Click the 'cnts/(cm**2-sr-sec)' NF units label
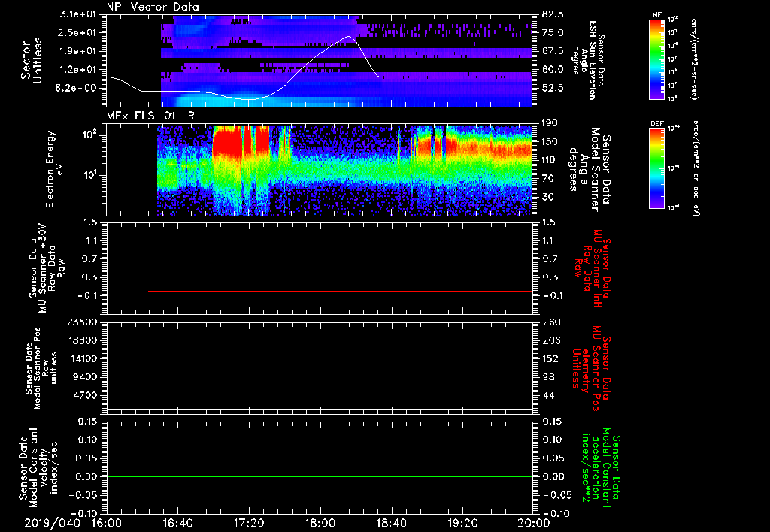Screen dimensions: 770x532 [694, 59]
